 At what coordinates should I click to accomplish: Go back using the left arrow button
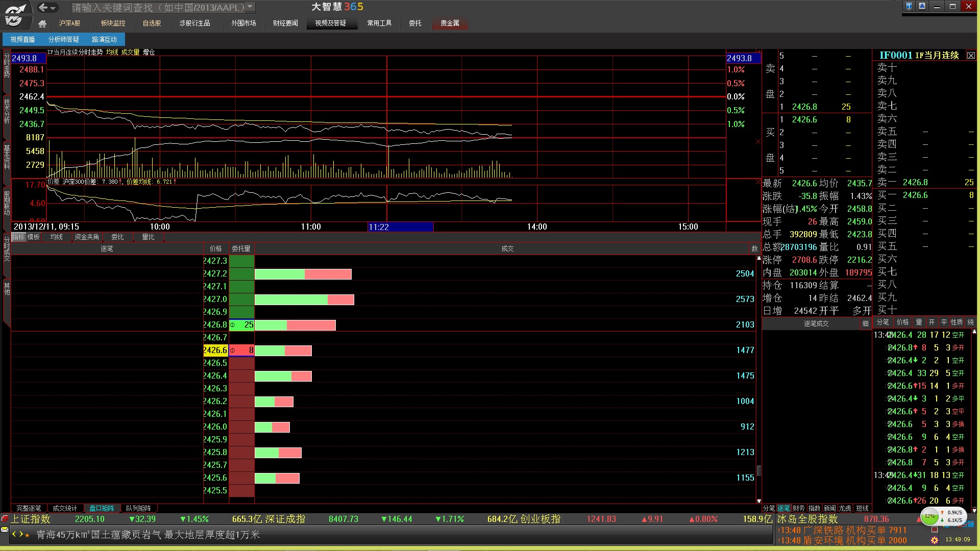43,8
